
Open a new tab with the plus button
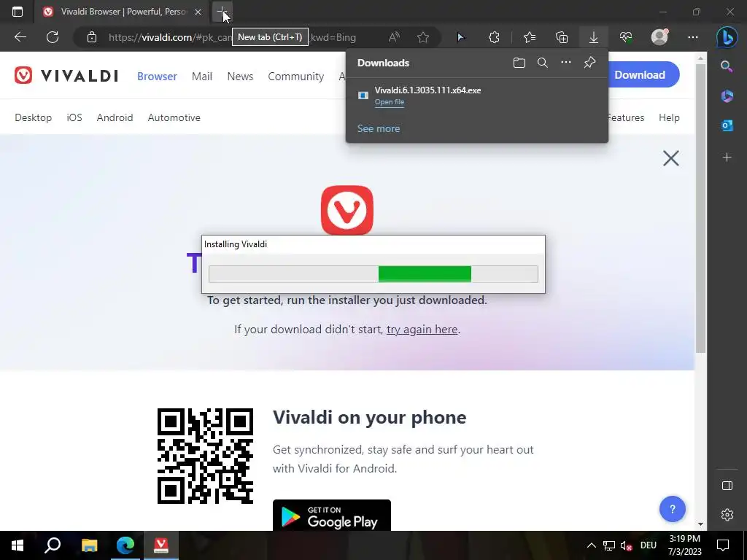(x=222, y=12)
